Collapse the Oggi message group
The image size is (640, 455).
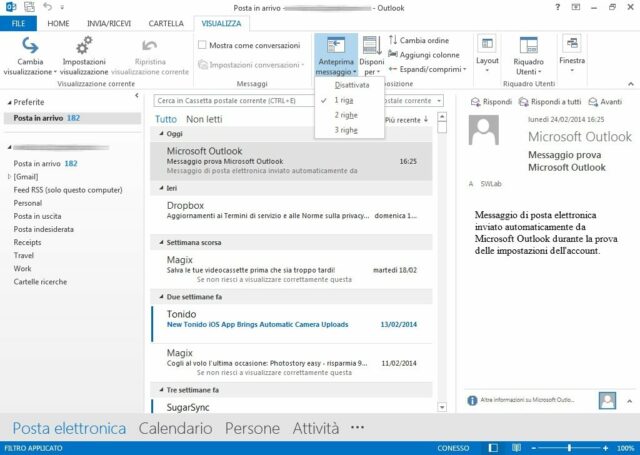pos(161,133)
